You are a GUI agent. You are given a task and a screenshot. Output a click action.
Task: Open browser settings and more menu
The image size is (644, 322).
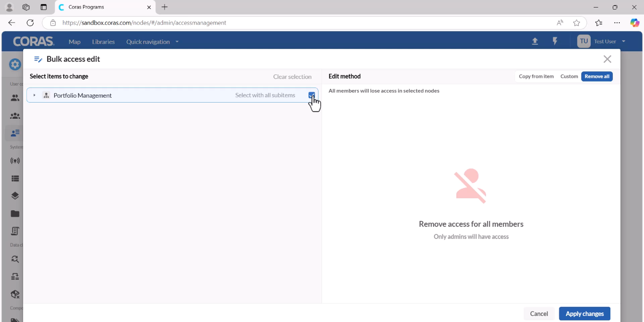(617, 23)
